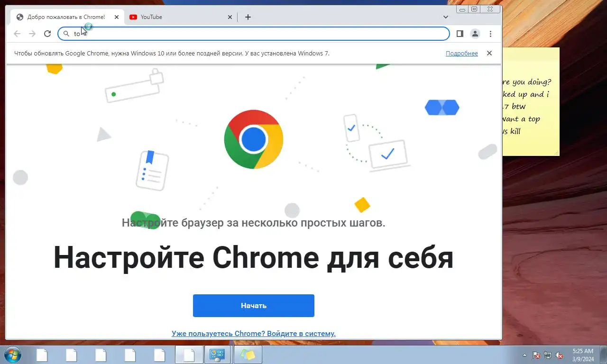The width and height of the screenshot is (607, 364).
Task: Switch to the YouTube tab
Action: [180, 17]
